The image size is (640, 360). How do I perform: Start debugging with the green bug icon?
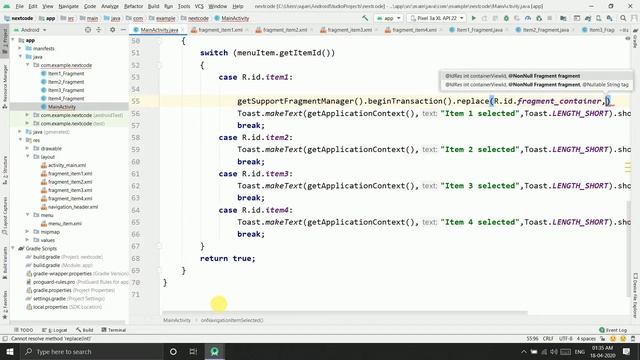[506, 18]
